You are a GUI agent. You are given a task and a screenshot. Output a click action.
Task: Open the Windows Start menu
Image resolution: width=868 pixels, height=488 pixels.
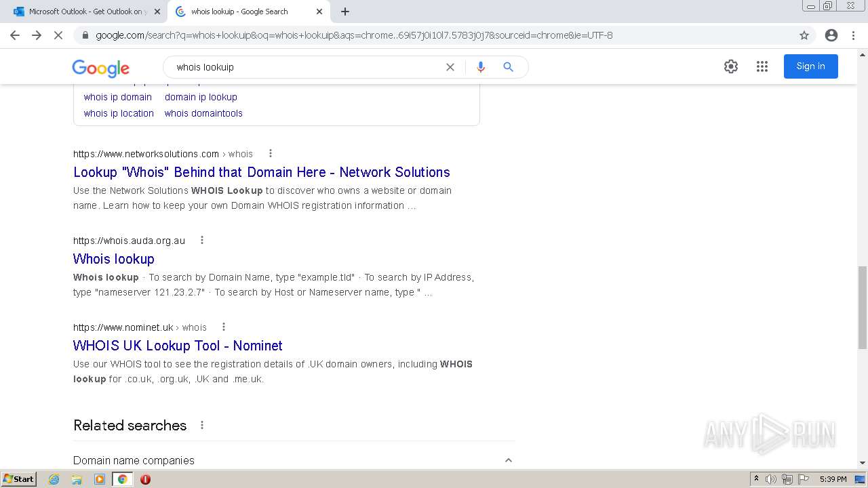tap(19, 479)
